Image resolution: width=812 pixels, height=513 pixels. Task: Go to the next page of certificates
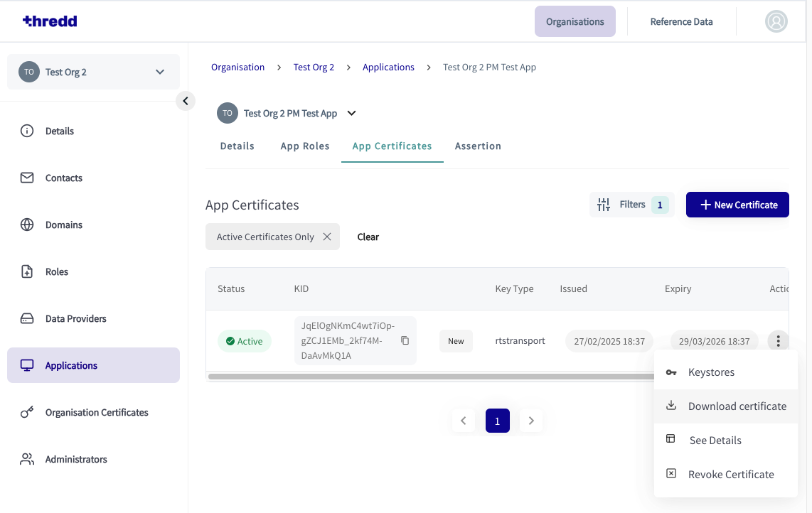click(531, 421)
